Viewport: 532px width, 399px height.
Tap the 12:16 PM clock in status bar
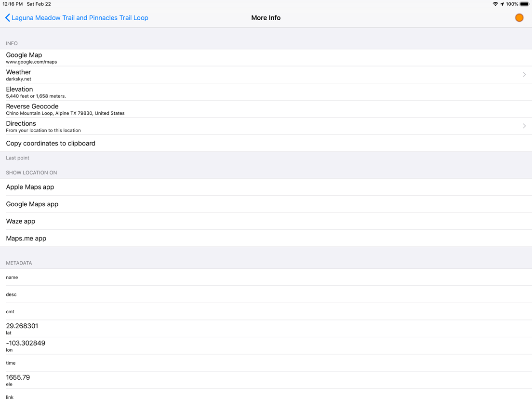pyautogui.click(x=13, y=4)
